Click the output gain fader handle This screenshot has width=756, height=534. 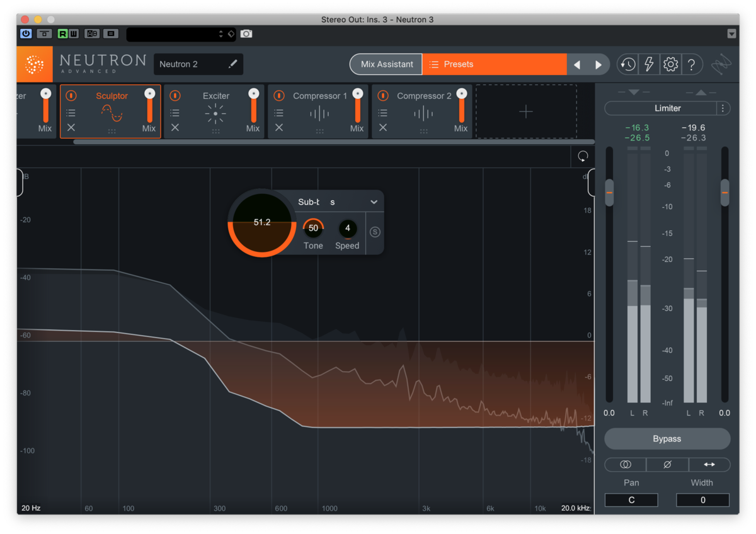point(725,192)
